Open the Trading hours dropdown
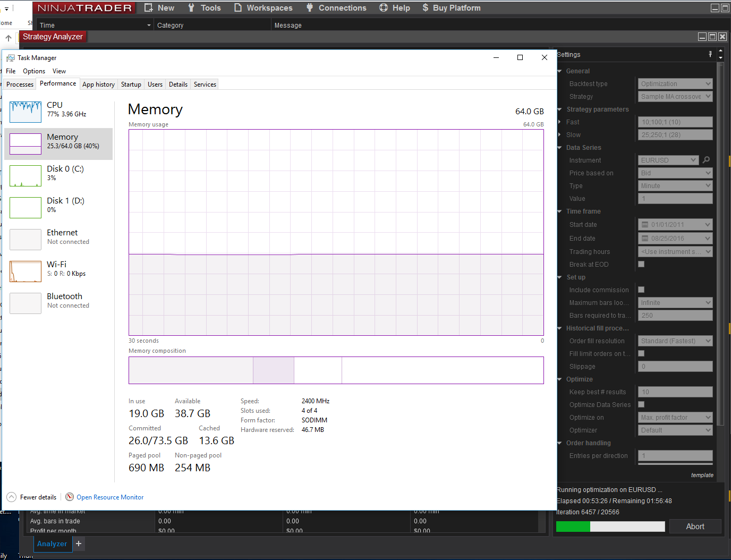Viewport: 731px width, 560px height. pos(675,251)
